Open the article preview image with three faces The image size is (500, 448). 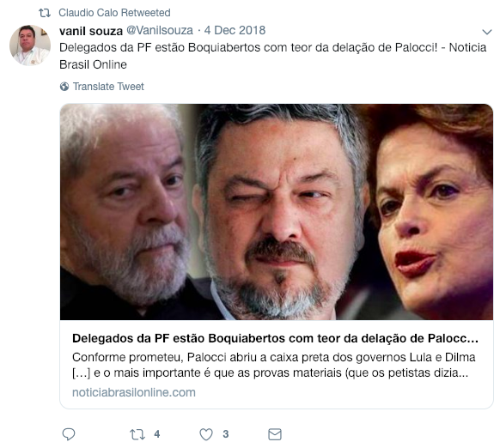pos(277,212)
